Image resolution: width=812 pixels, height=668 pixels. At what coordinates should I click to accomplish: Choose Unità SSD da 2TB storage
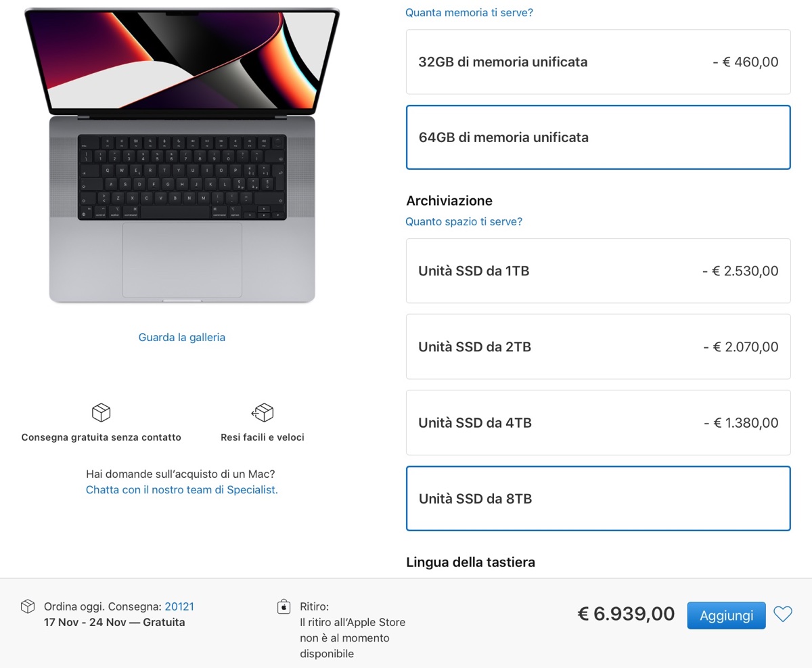(x=598, y=347)
